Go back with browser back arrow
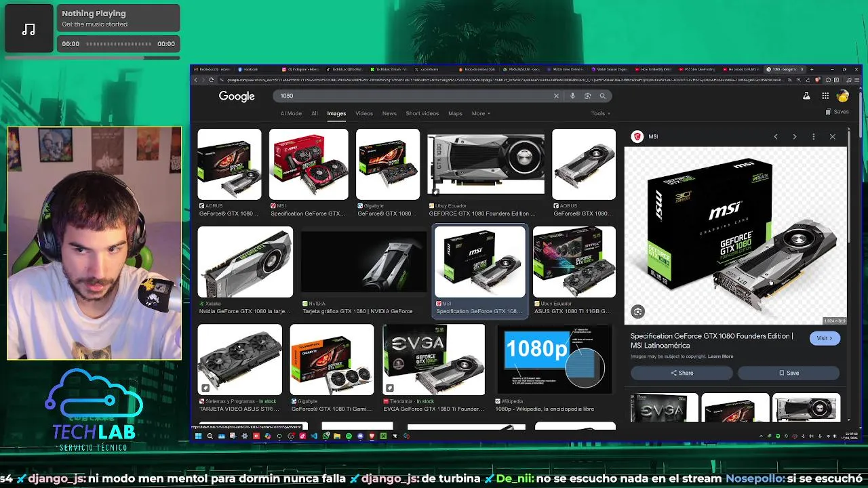 point(196,80)
